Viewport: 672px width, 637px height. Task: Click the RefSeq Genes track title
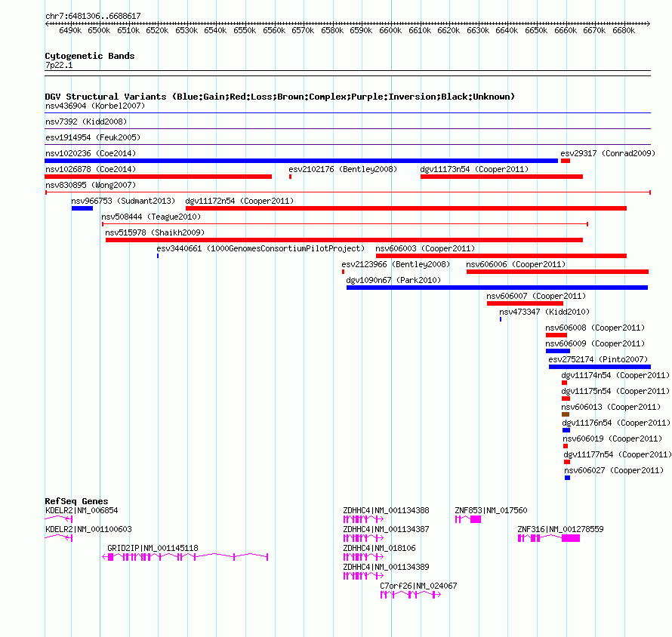click(77, 501)
